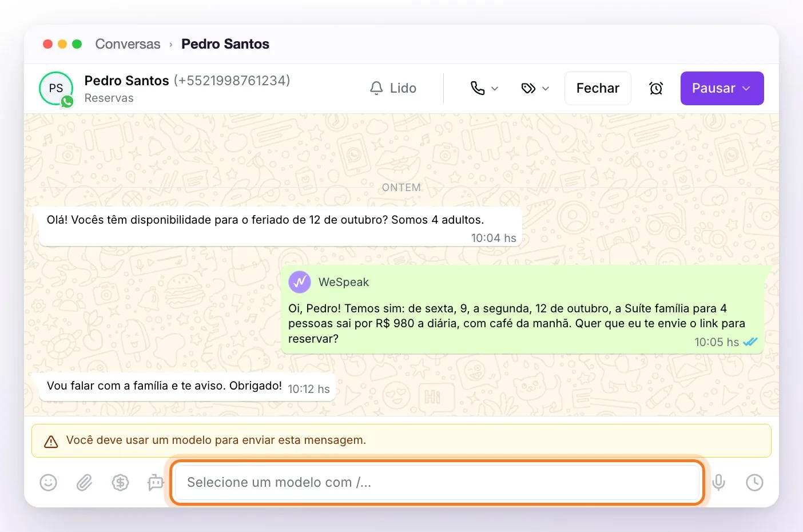This screenshot has height=532, width=803.
Task: Click the Pedro Santos contact name header
Action: pos(126,81)
